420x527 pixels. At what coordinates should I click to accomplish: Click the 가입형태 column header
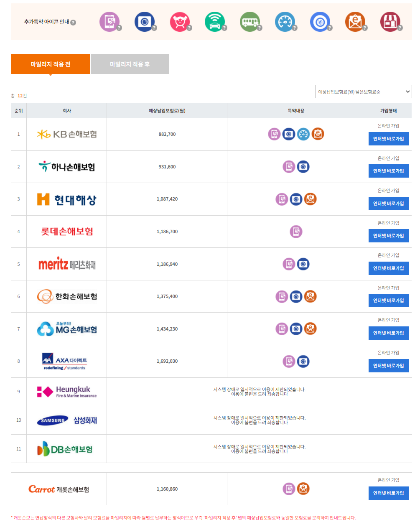pyautogui.click(x=389, y=111)
